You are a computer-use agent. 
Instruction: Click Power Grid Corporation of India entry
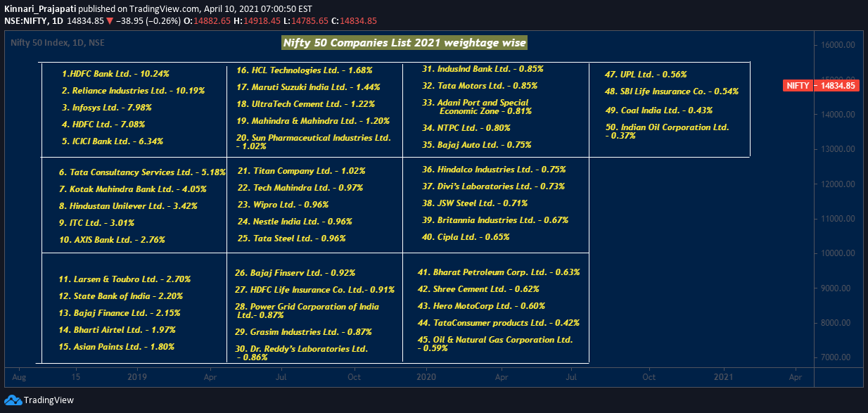tap(307, 311)
